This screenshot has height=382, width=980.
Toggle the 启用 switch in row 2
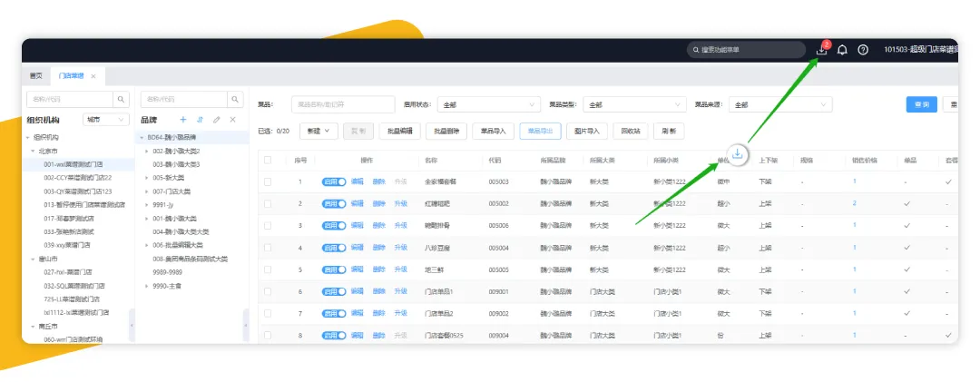pyautogui.click(x=334, y=204)
